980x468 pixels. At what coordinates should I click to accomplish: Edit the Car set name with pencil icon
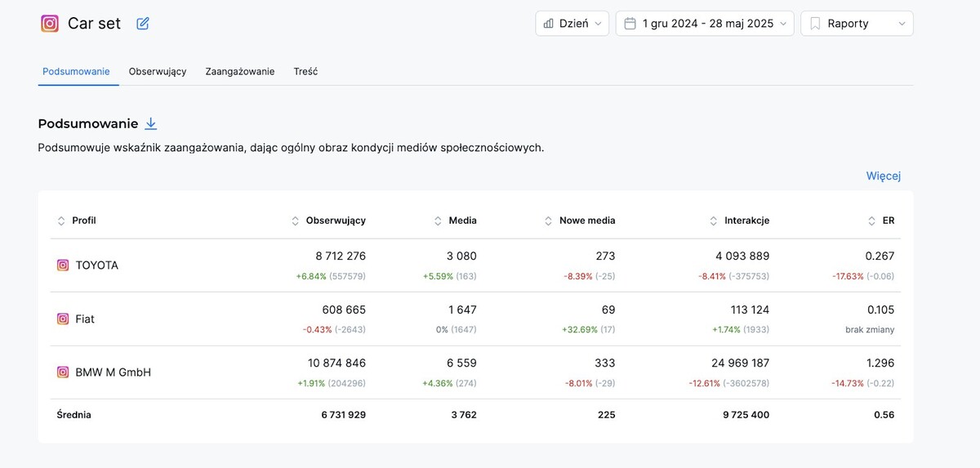[x=143, y=24]
